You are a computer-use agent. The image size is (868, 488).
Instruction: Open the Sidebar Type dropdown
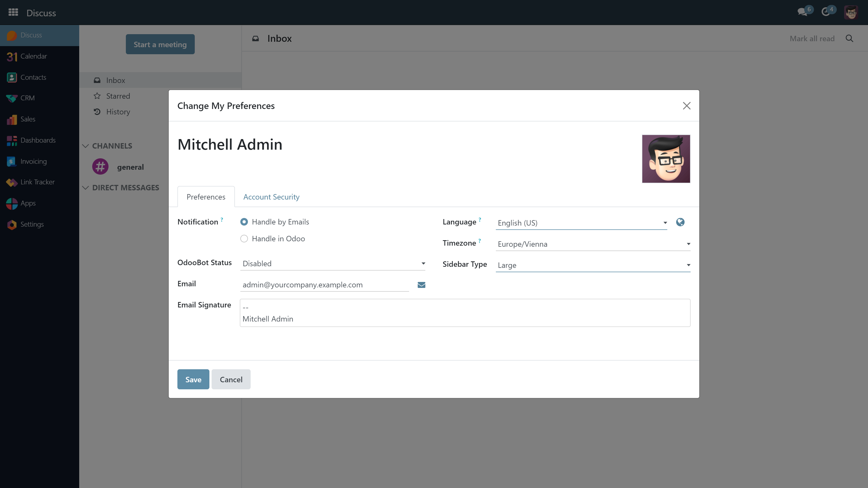coord(592,265)
